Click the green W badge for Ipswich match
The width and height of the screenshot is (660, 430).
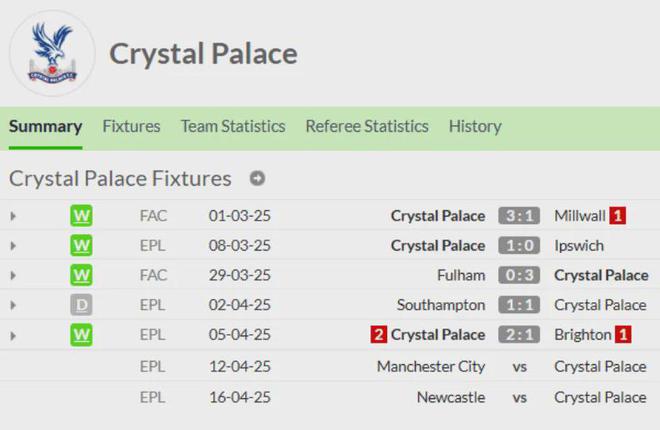[x=82, y=246]
